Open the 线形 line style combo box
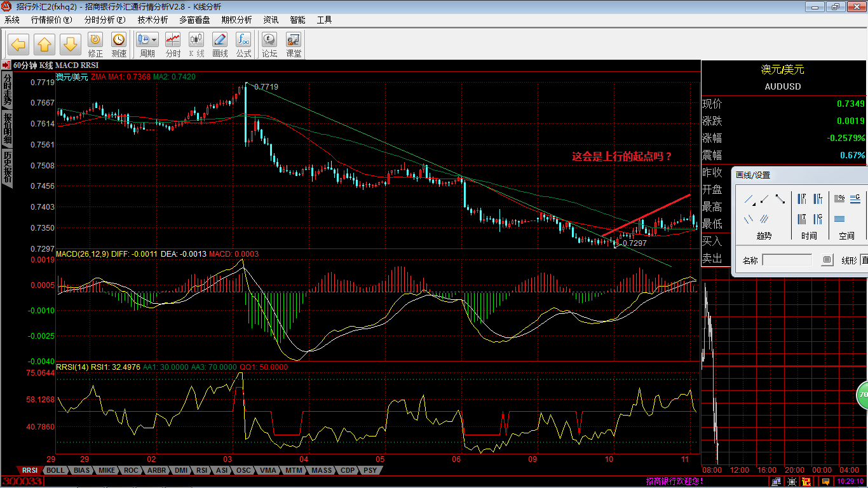The height and width of the screenshot is (488, 868). (864, 260)
